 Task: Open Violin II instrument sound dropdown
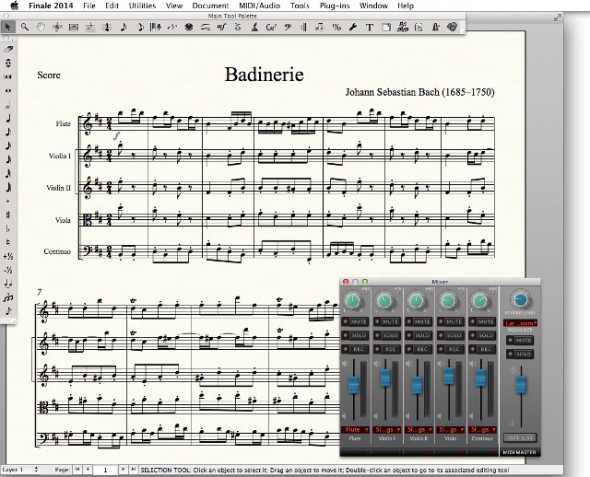(x=418, y=429)
